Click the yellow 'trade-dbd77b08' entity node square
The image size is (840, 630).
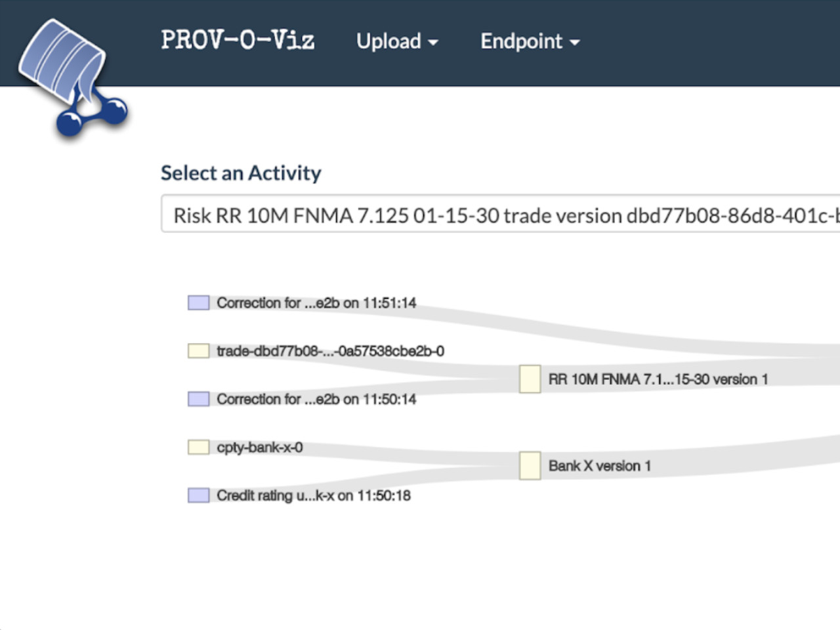coord(198,350)
